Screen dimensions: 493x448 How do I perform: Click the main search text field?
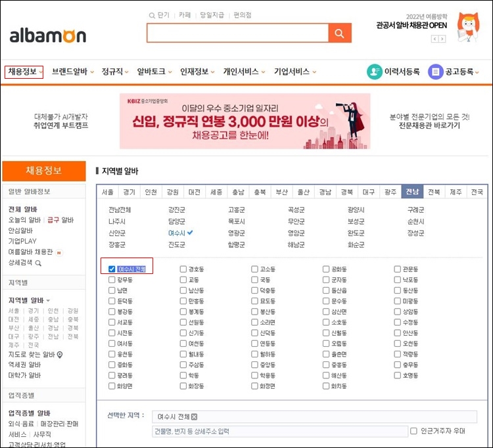tap(238, 33)
